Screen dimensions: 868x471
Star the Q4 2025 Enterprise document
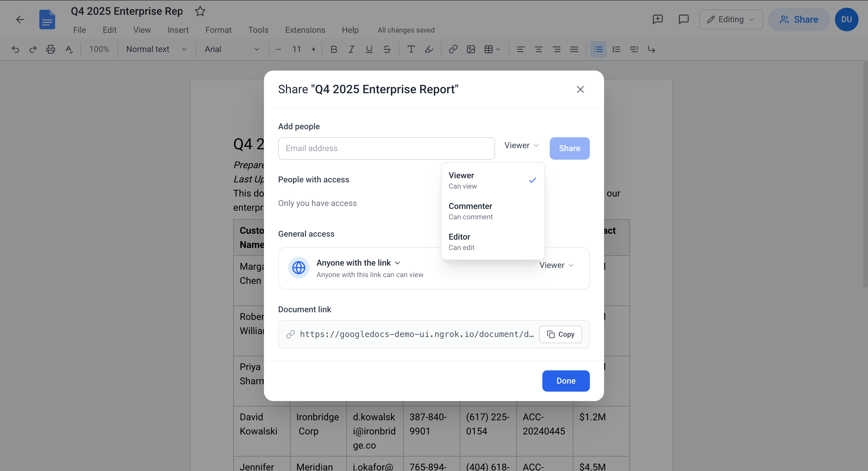[x=200, y=11]
